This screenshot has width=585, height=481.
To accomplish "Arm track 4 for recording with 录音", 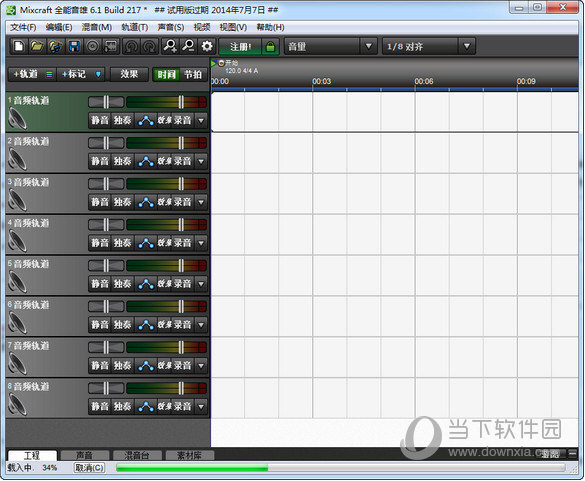I will [x=183, y=243].
